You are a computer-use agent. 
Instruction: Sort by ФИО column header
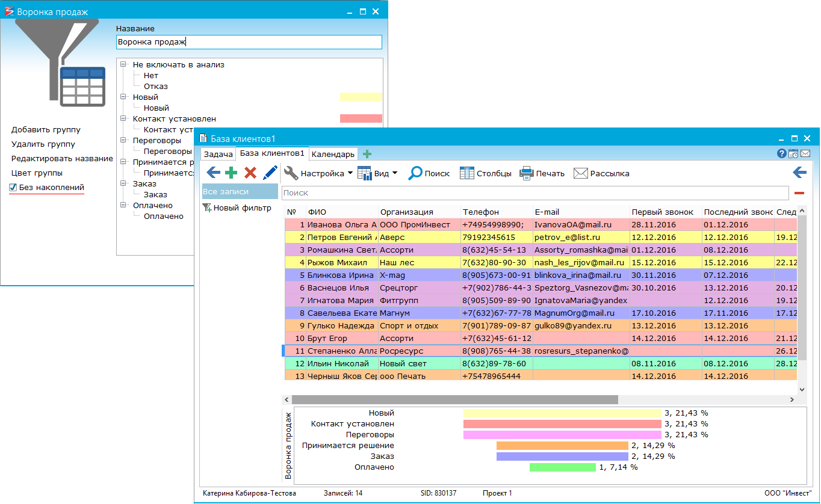342,212
